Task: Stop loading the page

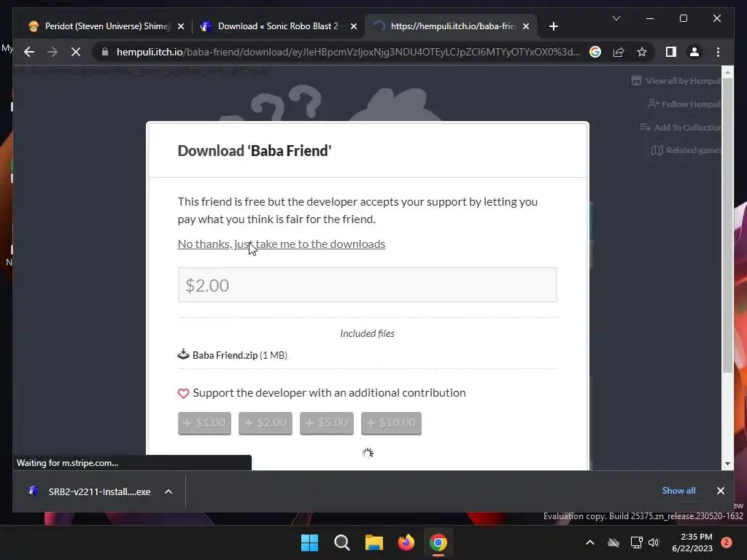Action: [76, 52]
